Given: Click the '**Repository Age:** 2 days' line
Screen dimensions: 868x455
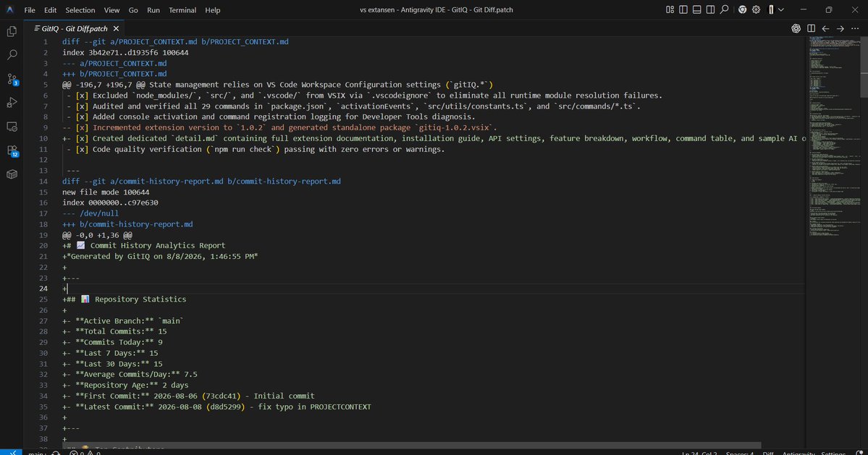Looking at the screenshot, I should point(125,385).
